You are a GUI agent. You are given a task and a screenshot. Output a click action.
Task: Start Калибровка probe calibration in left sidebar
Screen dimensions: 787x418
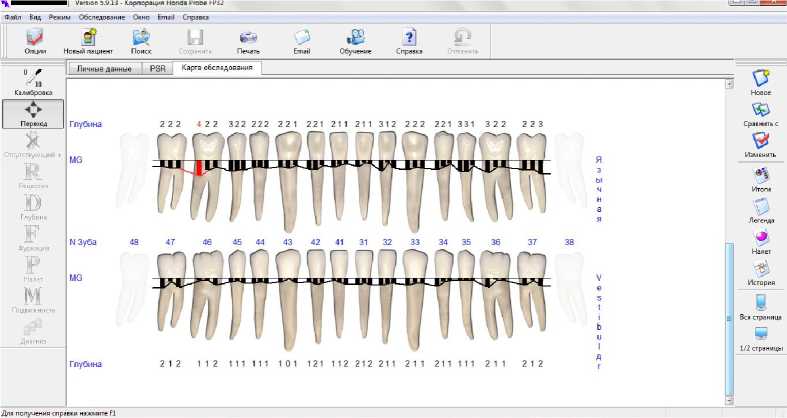point(33,80)
